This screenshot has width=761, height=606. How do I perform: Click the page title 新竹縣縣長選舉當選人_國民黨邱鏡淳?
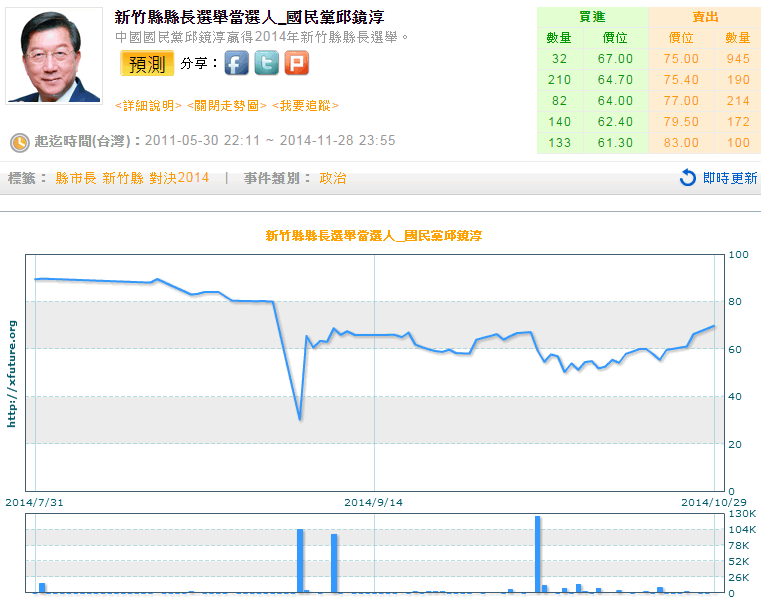249,17
